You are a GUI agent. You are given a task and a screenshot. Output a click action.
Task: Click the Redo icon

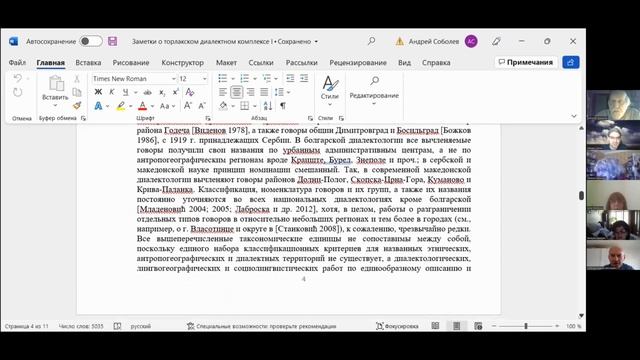18,92
